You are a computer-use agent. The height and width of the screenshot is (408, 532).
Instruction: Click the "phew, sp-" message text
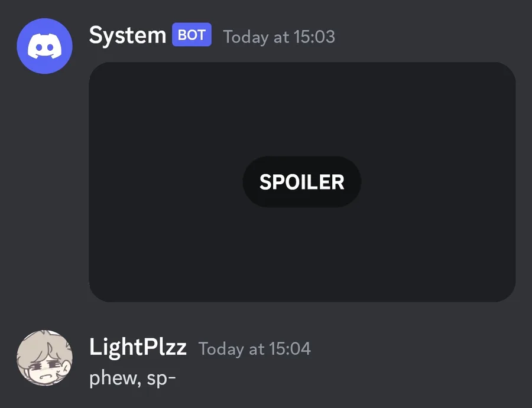pos(132,377)
